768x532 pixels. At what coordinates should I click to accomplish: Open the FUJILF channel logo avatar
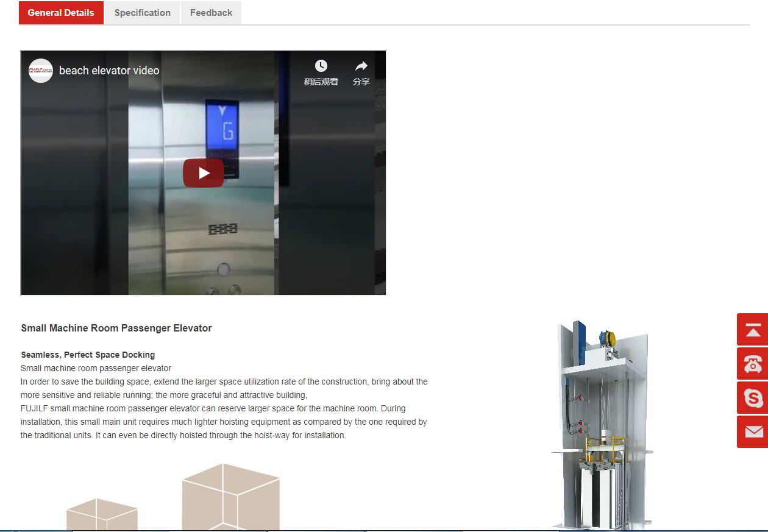41,71
